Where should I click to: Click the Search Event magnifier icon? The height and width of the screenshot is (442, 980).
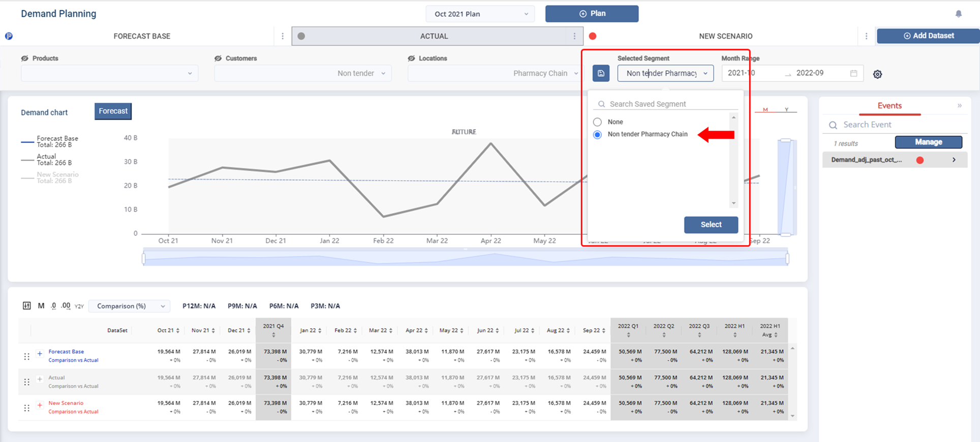point(833,125)
